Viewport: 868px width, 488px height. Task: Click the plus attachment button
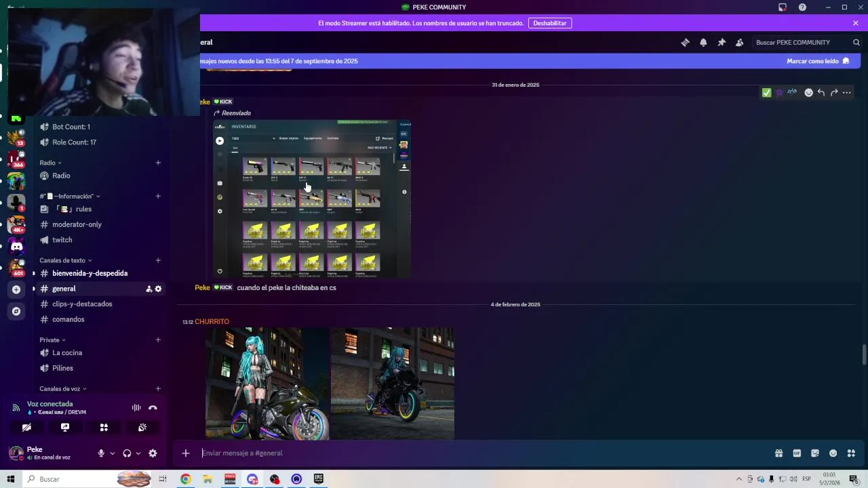tap(186, 453)
